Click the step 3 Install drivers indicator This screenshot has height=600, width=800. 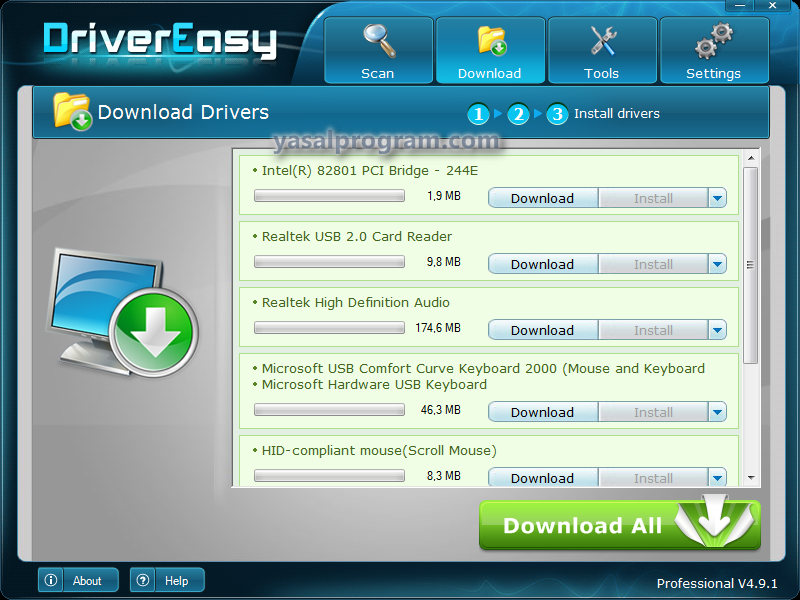(557, 114)
